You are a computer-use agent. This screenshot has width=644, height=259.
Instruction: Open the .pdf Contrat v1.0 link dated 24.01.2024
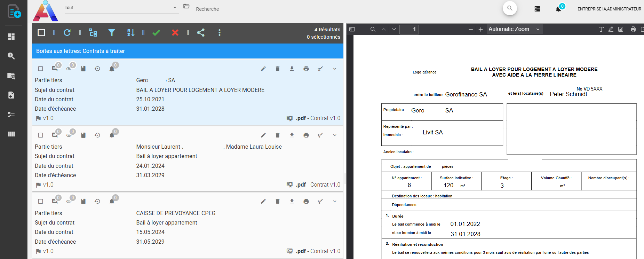point(318,185)
